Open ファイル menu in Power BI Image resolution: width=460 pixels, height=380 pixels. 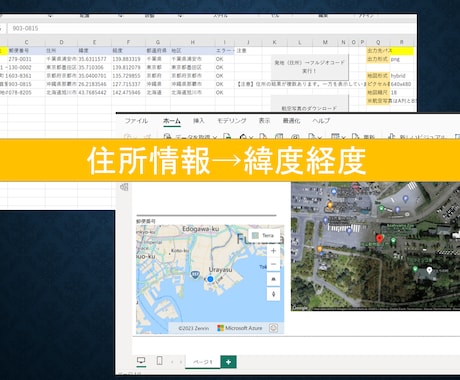tap(136, 121)
